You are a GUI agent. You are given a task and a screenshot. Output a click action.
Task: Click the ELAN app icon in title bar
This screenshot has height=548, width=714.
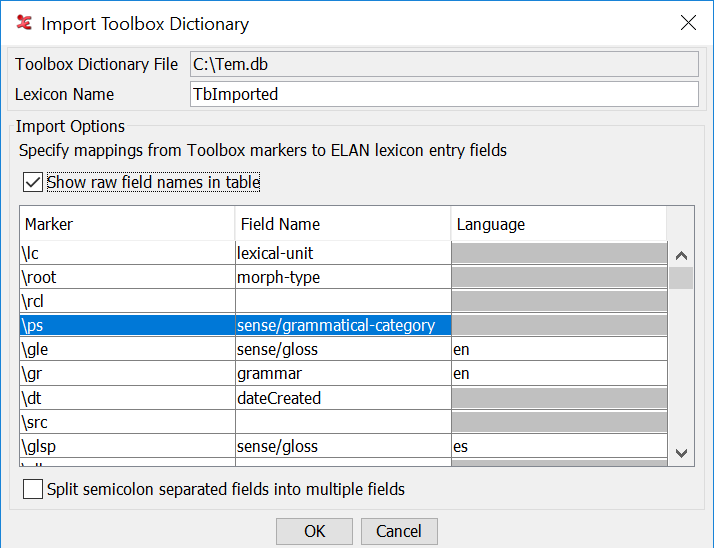(x=24, y=23)
